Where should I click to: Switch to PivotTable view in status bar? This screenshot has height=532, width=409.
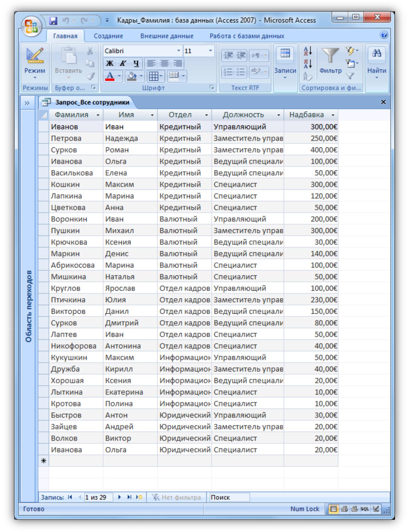pos(344,509)
